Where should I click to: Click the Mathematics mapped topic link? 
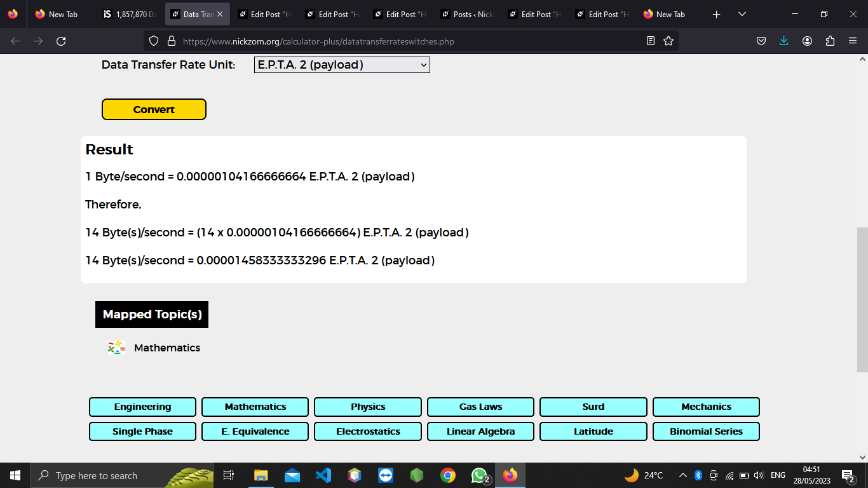[x=167, y=348]
